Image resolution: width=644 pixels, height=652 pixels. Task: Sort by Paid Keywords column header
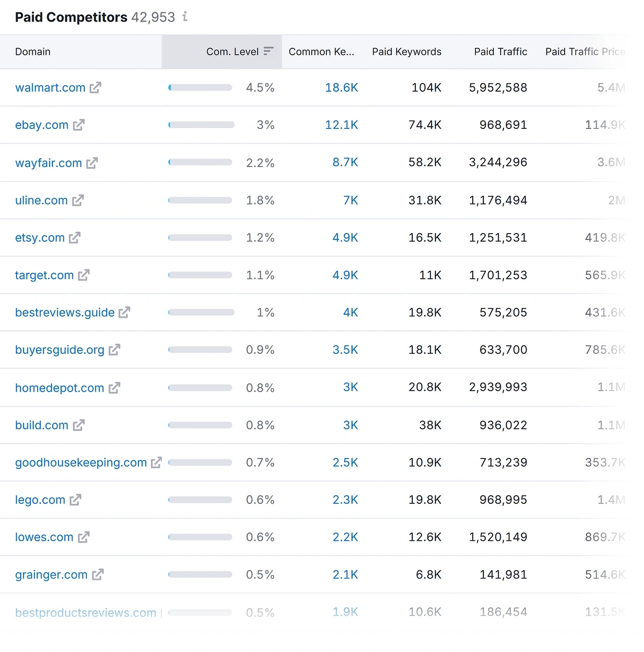[407, 52]
